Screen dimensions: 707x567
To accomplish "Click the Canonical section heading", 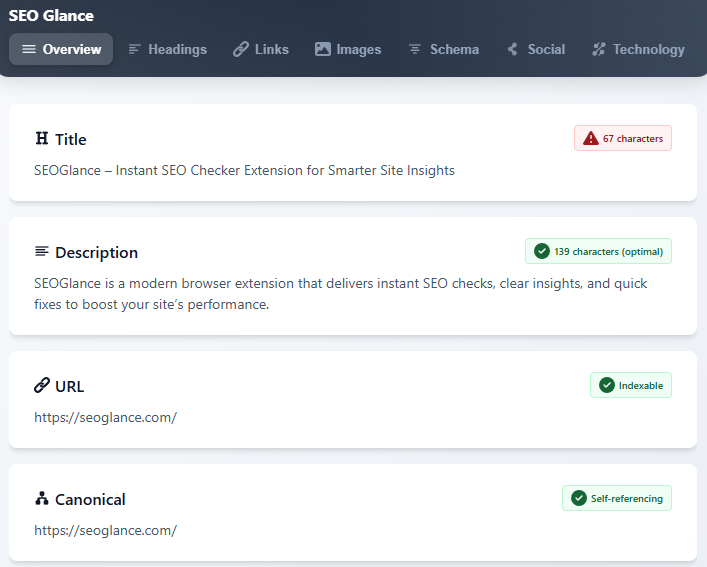I will (90, 499).
